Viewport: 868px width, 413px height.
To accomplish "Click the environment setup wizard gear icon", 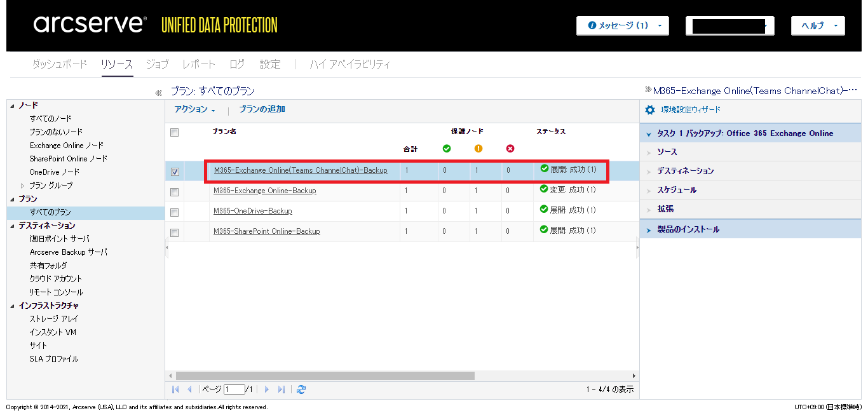I will (649, 110).
